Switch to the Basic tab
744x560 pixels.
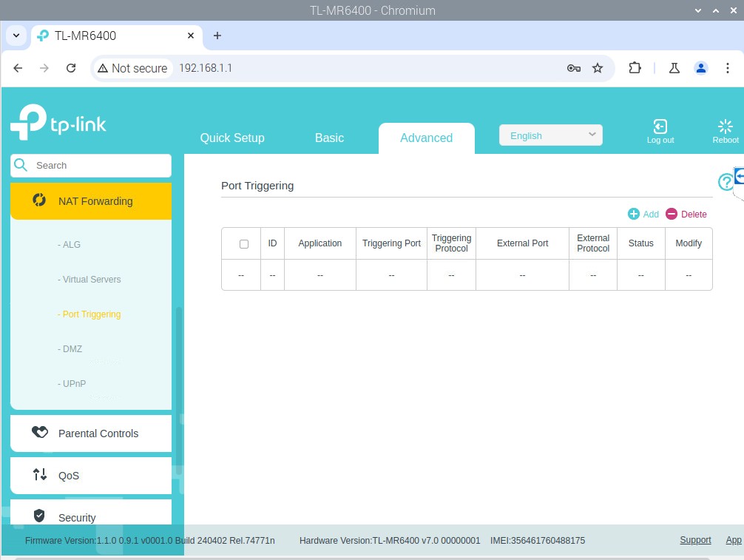point(329,138)
